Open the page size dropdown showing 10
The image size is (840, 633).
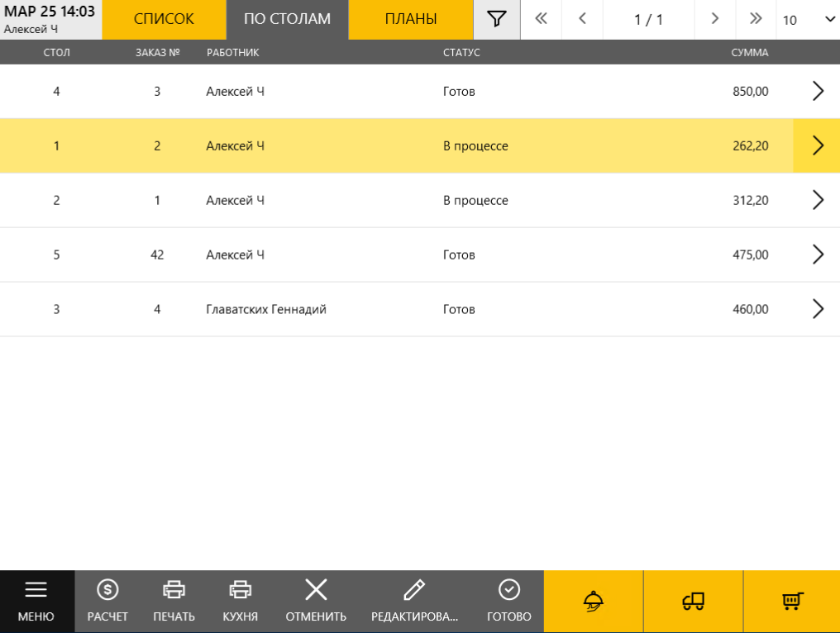point(808,20)
